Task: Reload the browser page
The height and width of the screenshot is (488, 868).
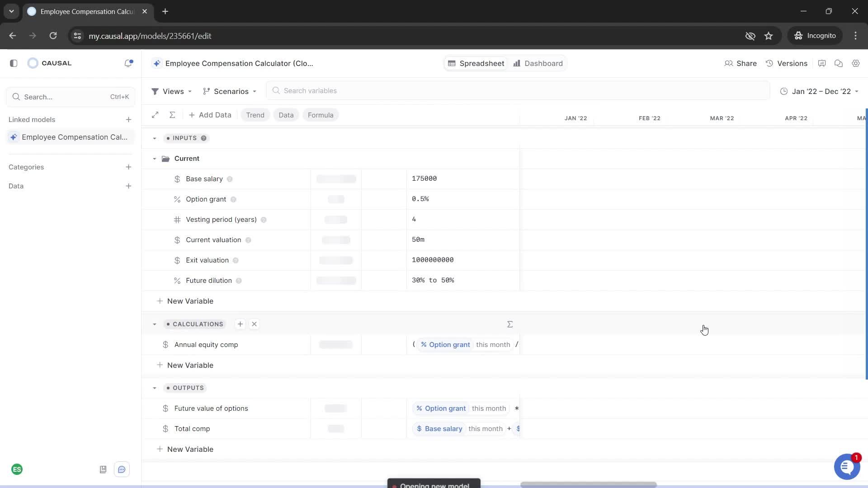Action: click(53, 36)
